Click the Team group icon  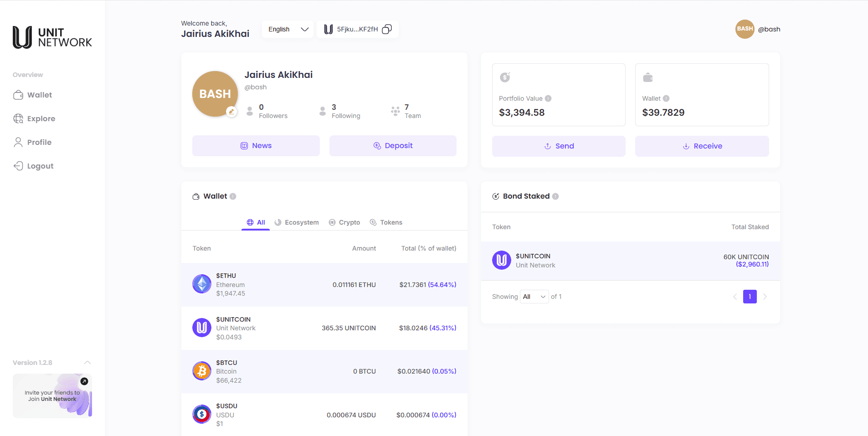pos(395,111)
